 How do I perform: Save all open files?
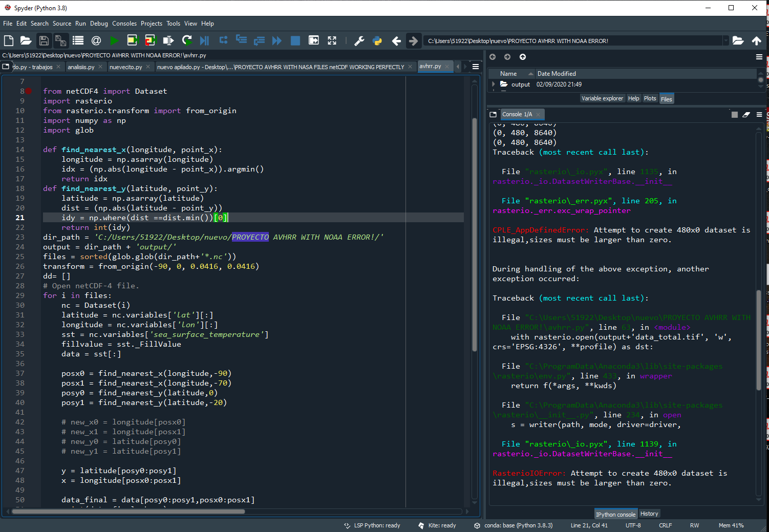click(x=61, y=40)
